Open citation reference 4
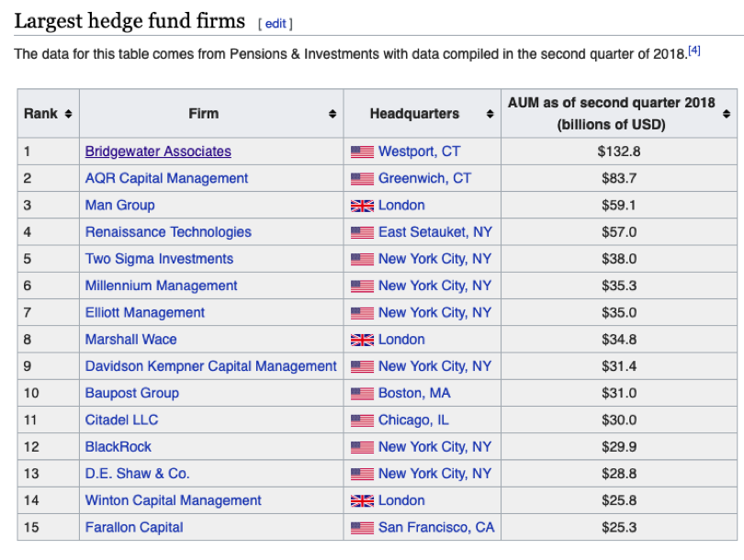The image size is (744, 560). click(x=694, y=50)
